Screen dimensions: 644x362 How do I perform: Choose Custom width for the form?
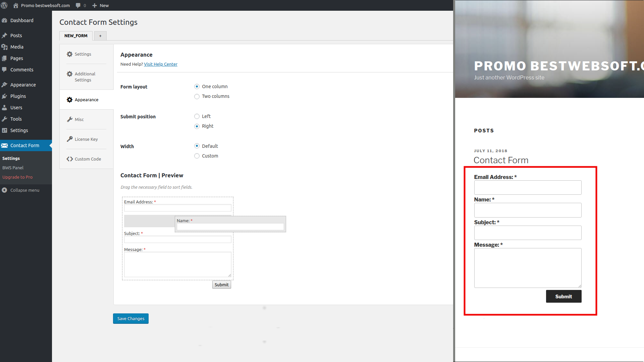[197, 156]
